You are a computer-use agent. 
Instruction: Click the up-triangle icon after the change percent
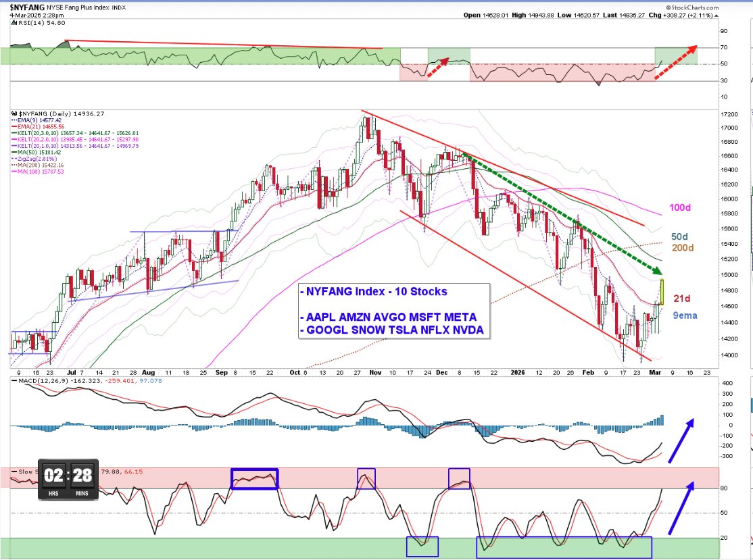point(716,16)
